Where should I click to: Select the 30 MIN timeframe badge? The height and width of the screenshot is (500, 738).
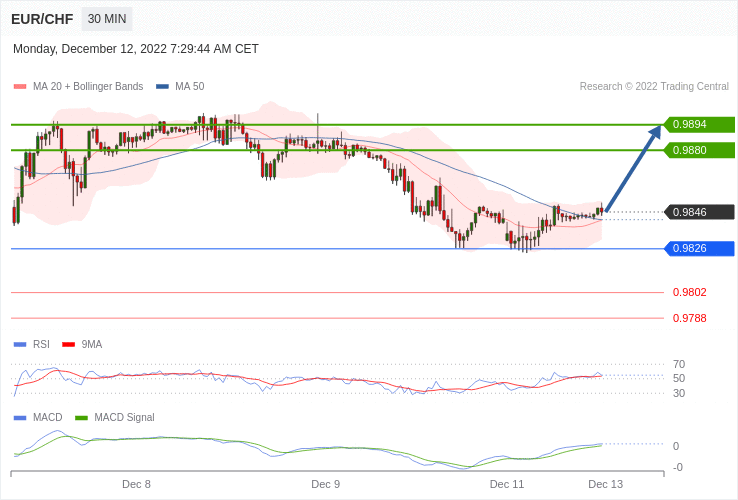tap(107, 19)
